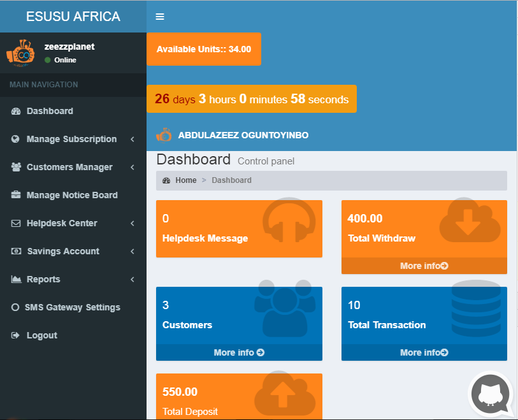
Task: Click the Customers Manager people icon
Action: click(x=16, y=167)
